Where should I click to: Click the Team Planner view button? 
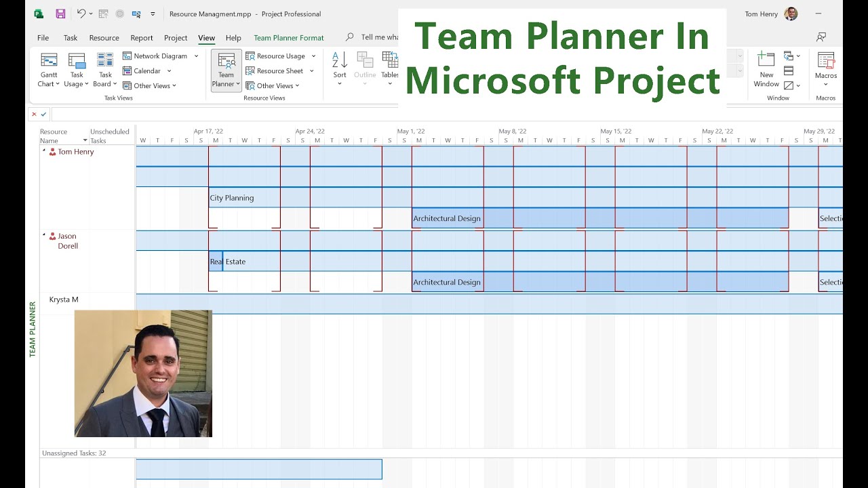click(x=226, y=70)
